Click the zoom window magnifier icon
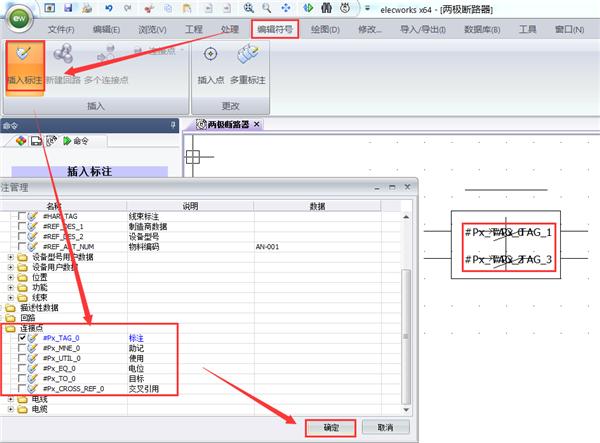Image resolution: width=600 pixels, height=443 pixels. (249, 8)
